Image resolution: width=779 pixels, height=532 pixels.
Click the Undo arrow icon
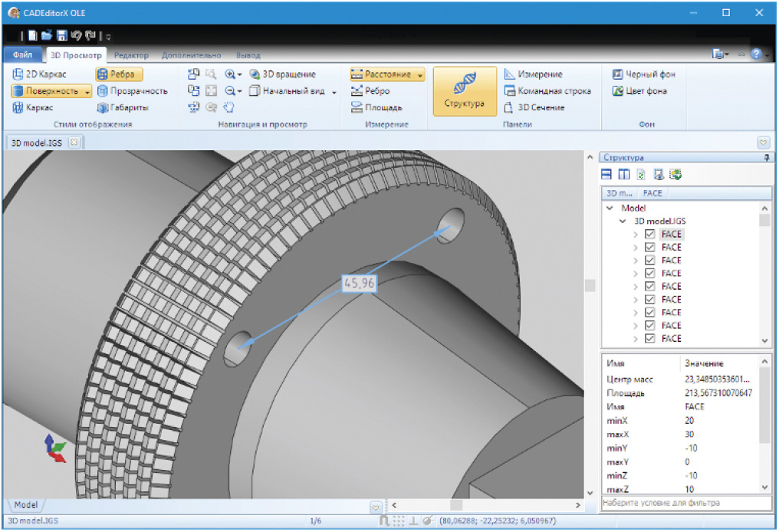point(76,36)
